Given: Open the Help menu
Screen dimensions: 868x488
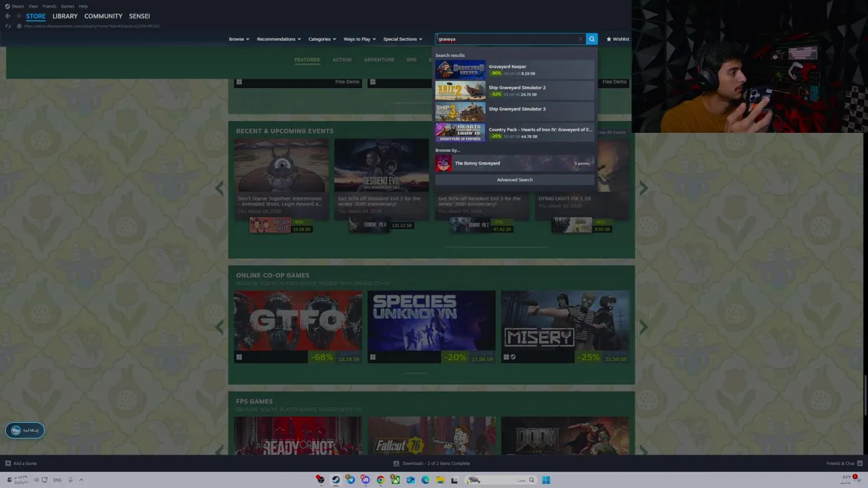Looking at the screenshot, I should coord(83,6).
